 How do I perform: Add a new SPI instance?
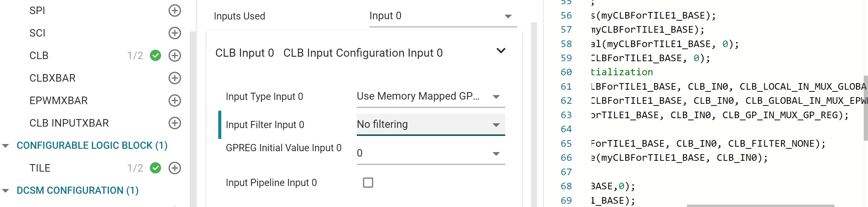pos(174,10)
